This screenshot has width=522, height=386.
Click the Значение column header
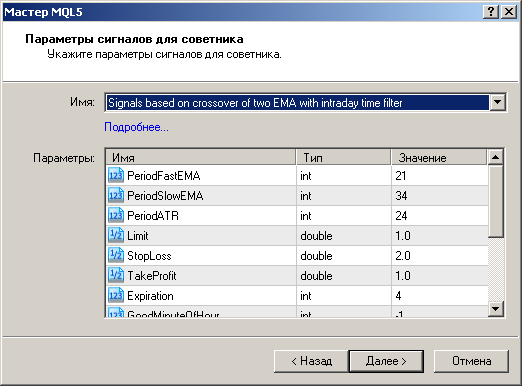point(439,157)
